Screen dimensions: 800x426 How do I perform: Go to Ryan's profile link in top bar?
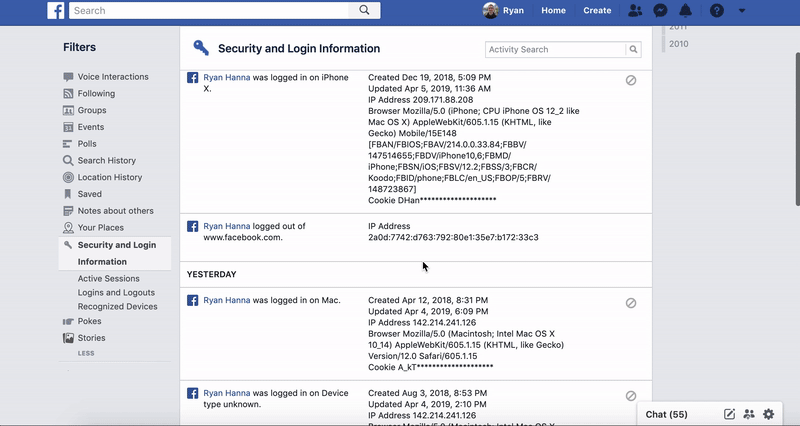[x=513, y=10]
